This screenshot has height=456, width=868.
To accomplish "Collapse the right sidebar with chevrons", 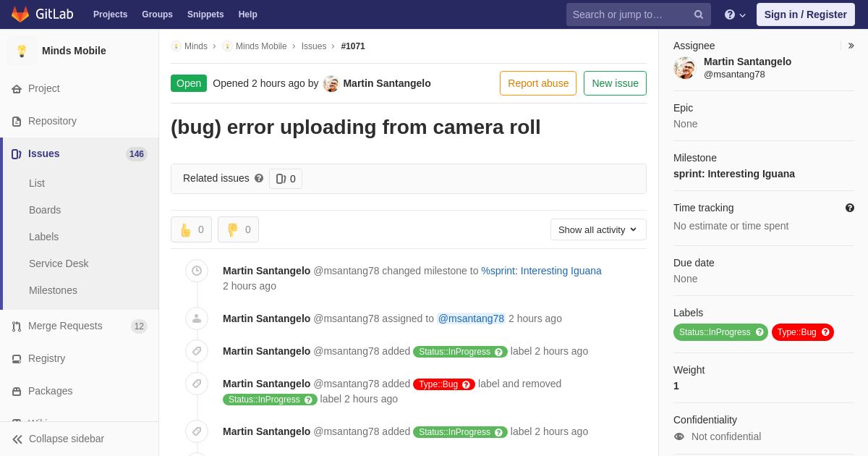I will pos(851,46).
